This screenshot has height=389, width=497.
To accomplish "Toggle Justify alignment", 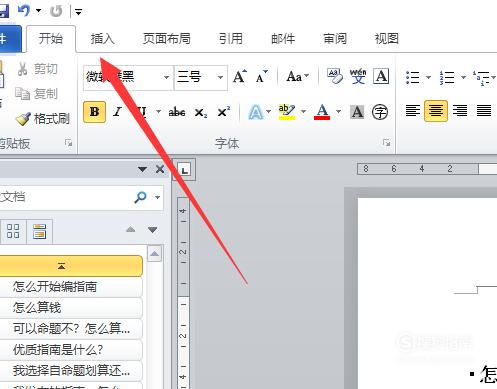I will (483, 111).
